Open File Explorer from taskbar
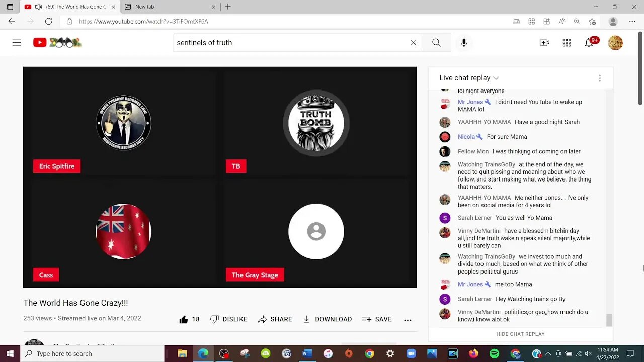The width and height of the screenshot is (644, 362). click(182, 353)
